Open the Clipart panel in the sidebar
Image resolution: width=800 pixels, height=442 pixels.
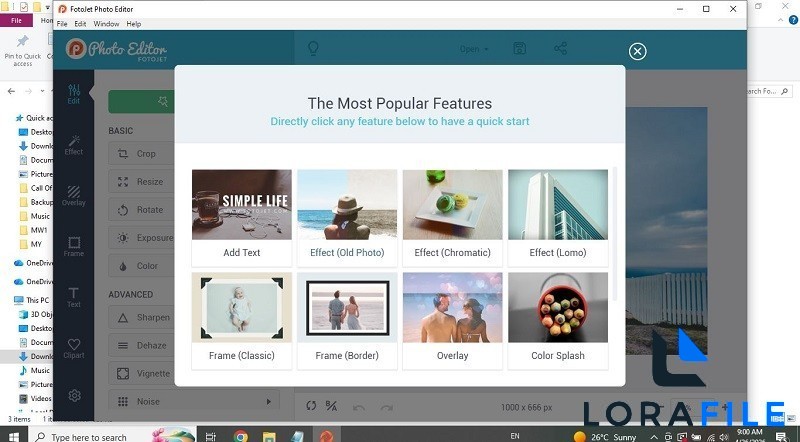(73, 349)
